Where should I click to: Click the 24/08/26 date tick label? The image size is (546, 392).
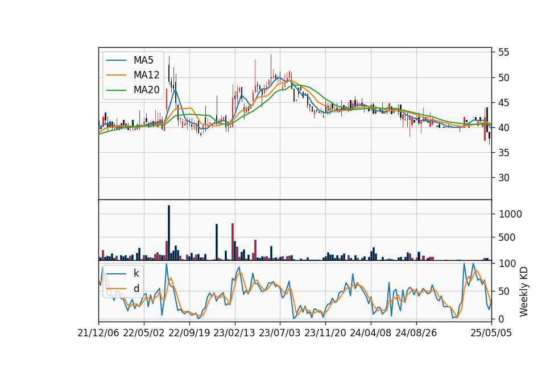point(416,333)
